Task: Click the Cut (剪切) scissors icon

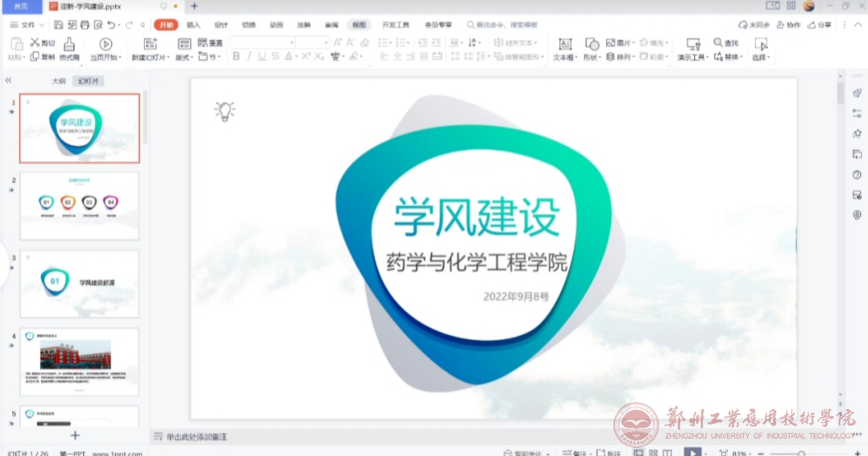Action: (35, 42)
